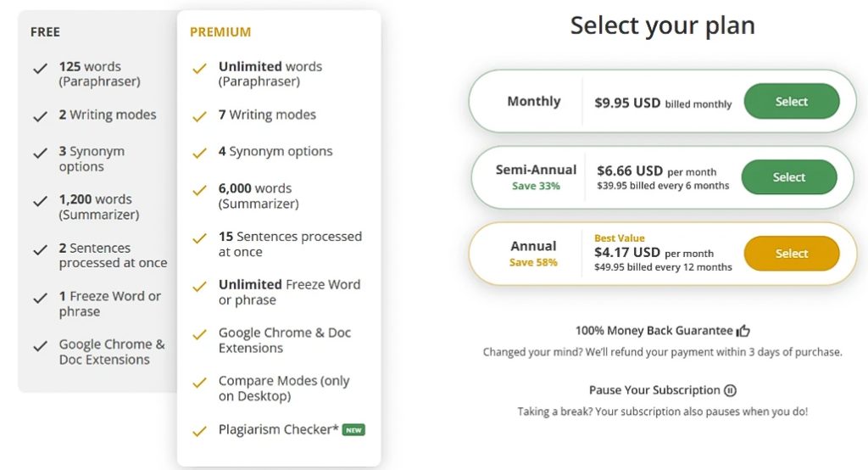Click the gold checkmark beside Compare Modes
Viewport: 868px width, 470px height.
[x=199, y=383]
